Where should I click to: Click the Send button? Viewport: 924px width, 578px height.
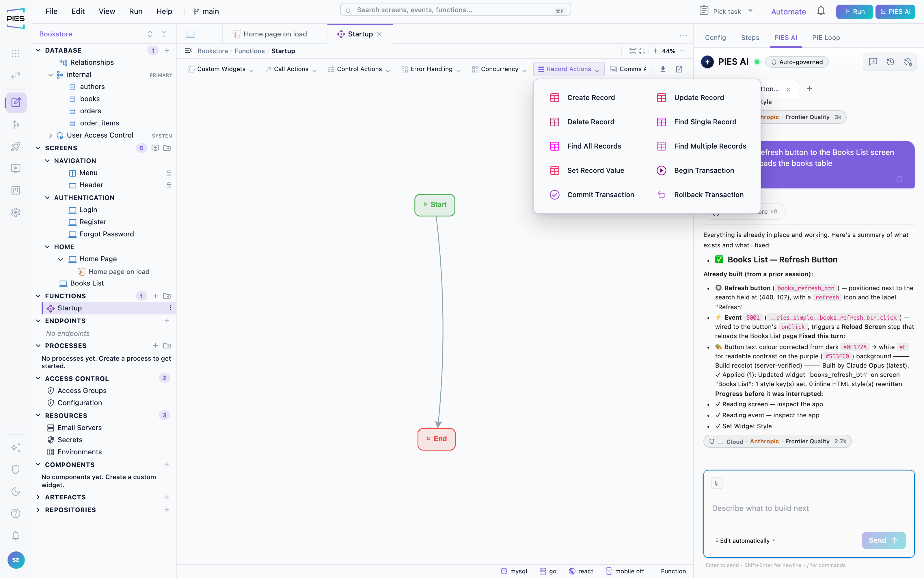tap(884, 540)
